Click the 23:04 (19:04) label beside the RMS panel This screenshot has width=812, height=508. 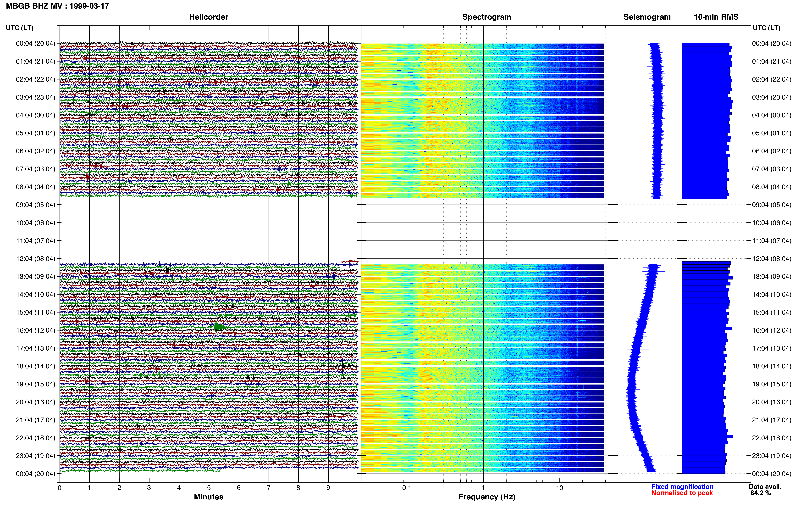click(772, 456)
